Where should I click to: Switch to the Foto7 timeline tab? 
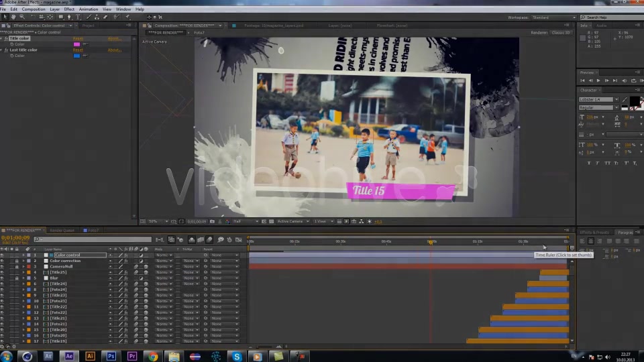tap(91, 230)
